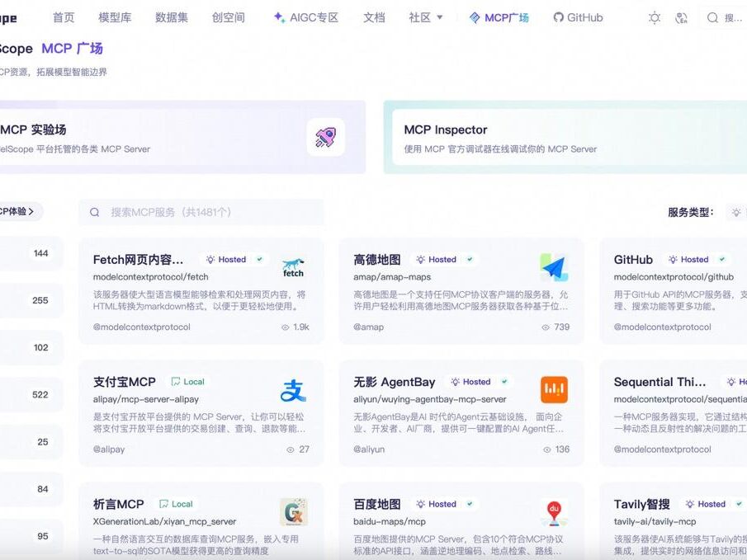Click the rocket icon on MCP 实验场 banner

pos(325,137)
